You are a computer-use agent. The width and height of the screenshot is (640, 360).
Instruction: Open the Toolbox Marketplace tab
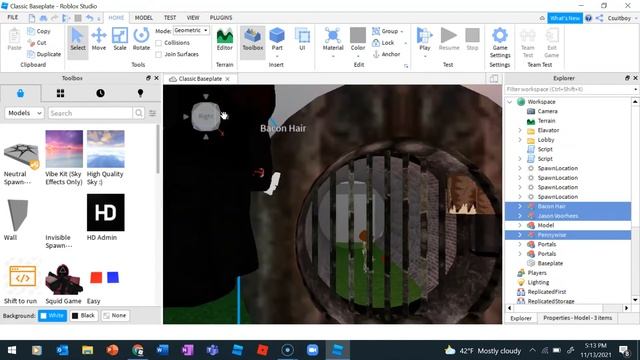[20, 93]
